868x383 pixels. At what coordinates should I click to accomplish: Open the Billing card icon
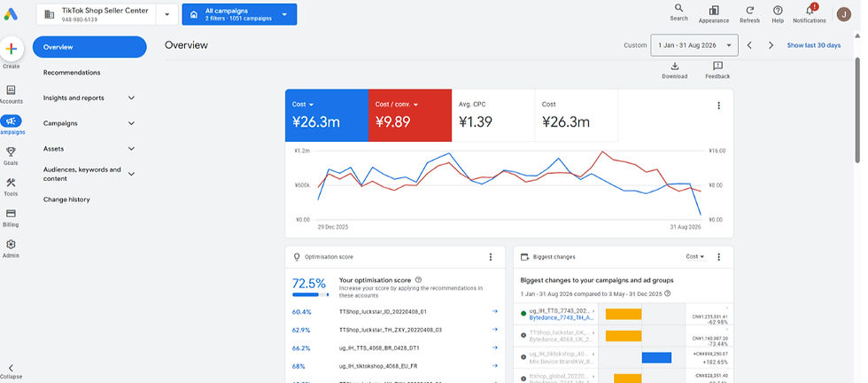pyautogui.click(x=11, y=214)
